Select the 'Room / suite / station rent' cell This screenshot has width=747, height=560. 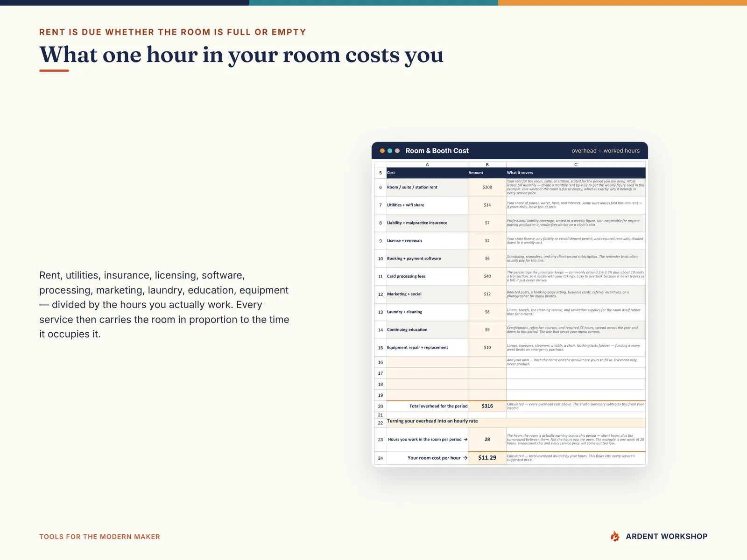[x=427, y=187]
